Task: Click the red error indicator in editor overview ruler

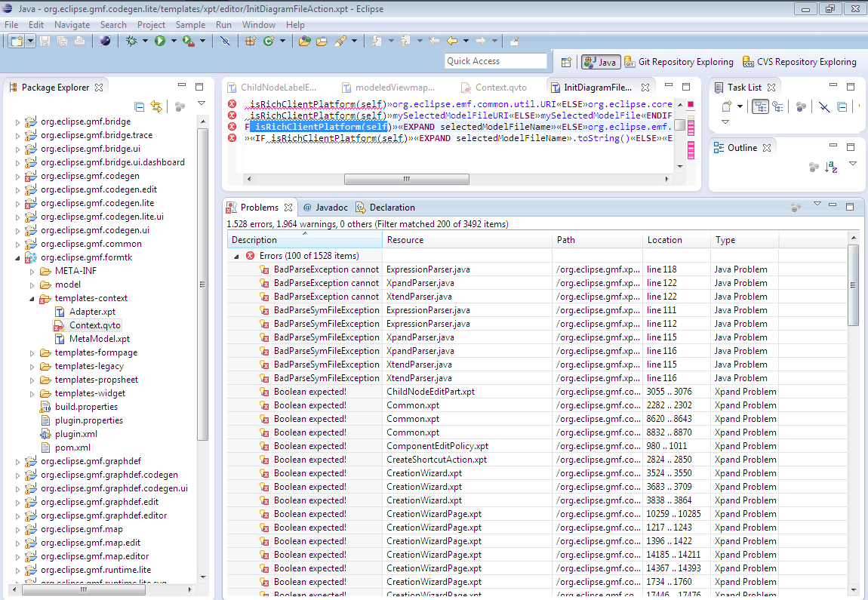Action: 691,104
